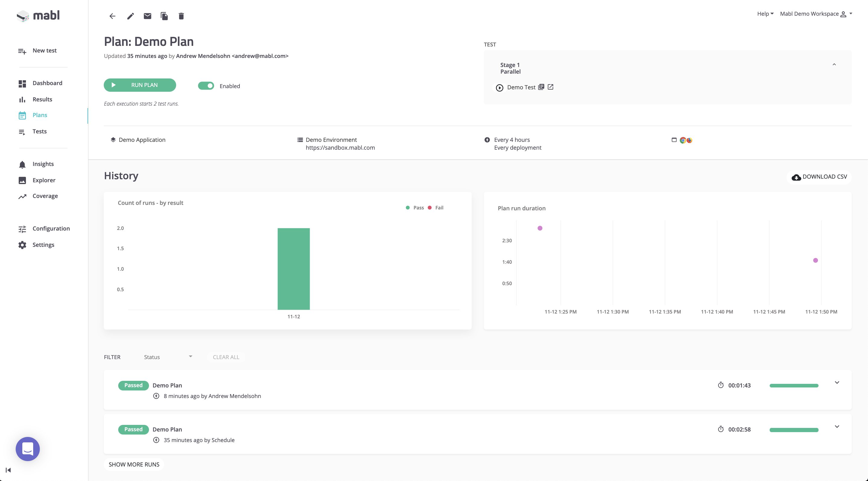Expand the run from 8 minutes ago
Image resolution: width=868 pixels, height=481 pixels.
837,383
